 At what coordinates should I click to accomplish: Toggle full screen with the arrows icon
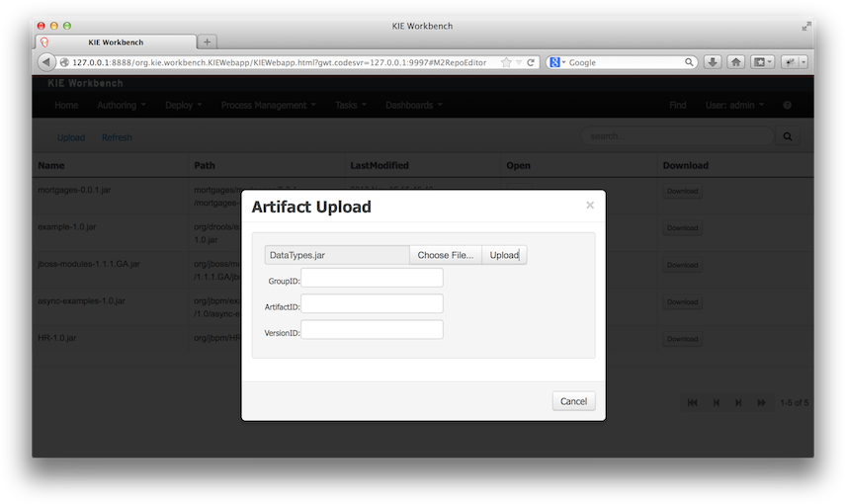click(806, 26)
